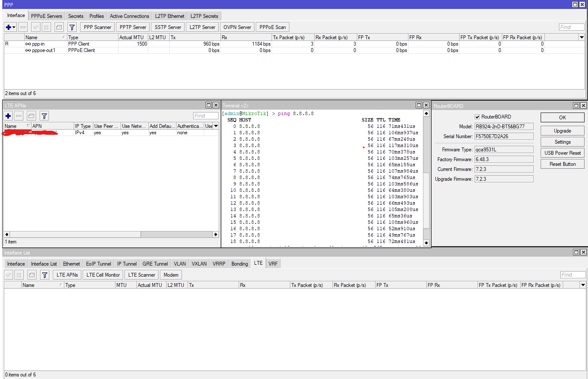Open the filter funnel in Interface List
The image size is (588, 379).
pos(44,275)
